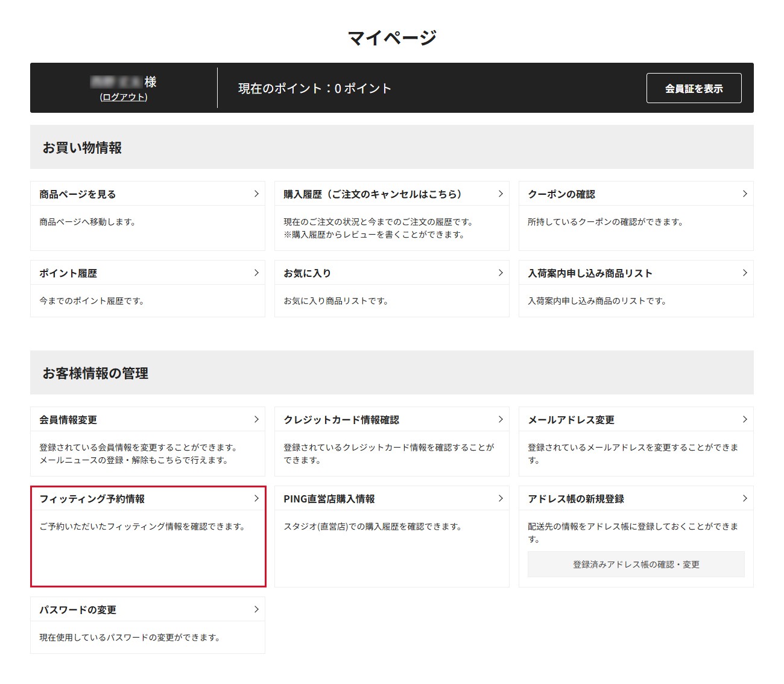Click chevron arrow on ポイント履歴 card
The width and height of the screenshot is (784, 684).
(256, 273)
